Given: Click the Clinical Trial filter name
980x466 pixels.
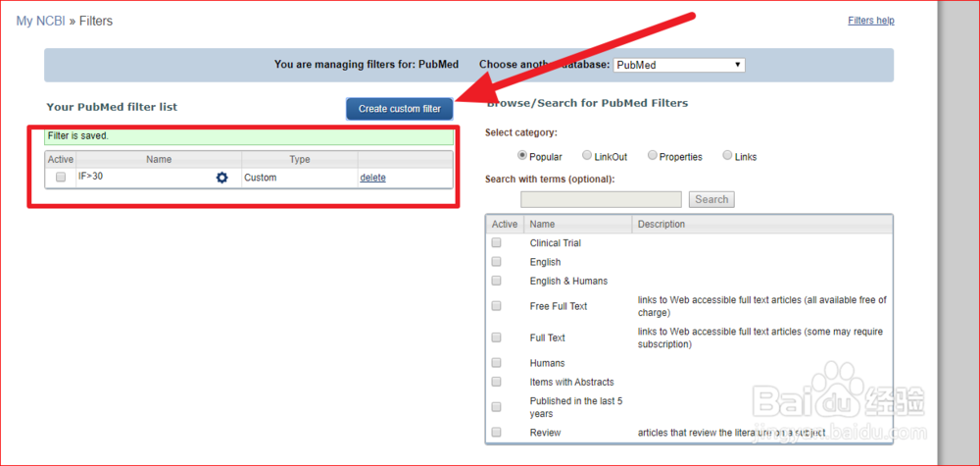Looking at the screenshot, I should [x=556, y=242].
